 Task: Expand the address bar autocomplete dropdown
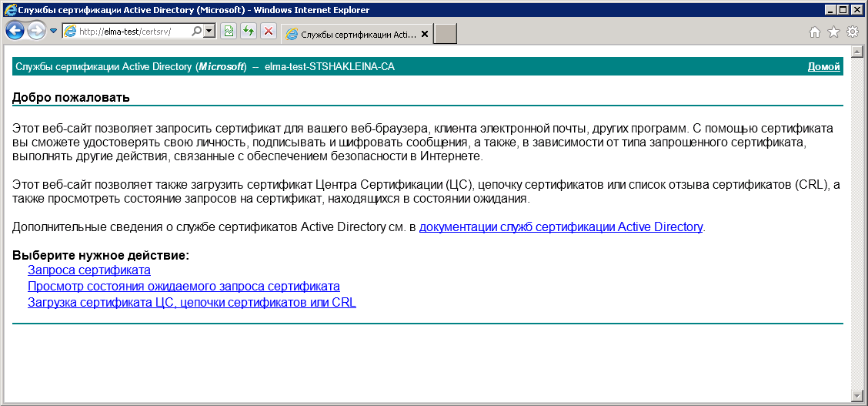[x=209, y=32]
